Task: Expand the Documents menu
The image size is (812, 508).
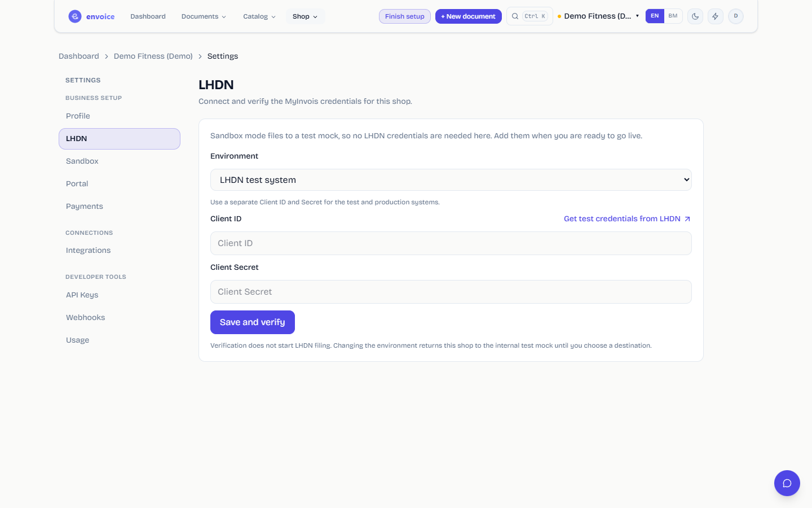Action: point(204,16)
